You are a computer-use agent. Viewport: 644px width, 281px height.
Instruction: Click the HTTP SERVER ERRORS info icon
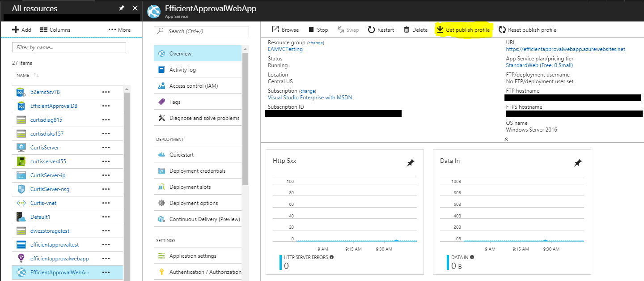332,257
